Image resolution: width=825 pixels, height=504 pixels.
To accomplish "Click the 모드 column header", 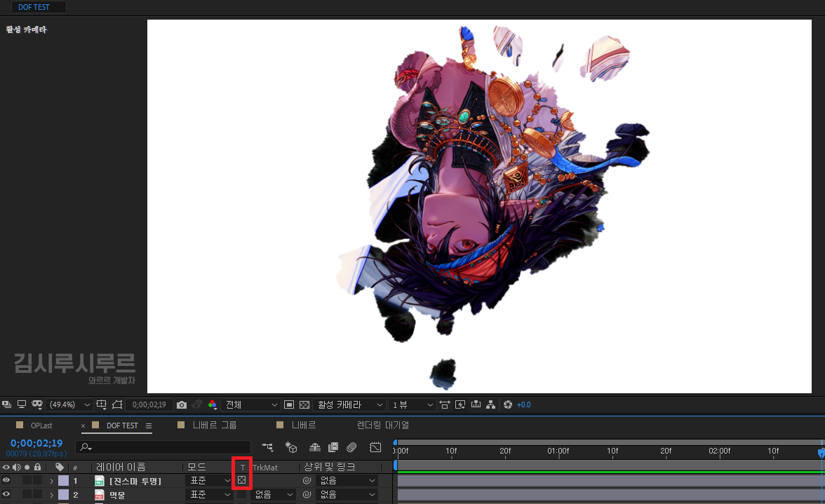I will [x=196, y=467].
